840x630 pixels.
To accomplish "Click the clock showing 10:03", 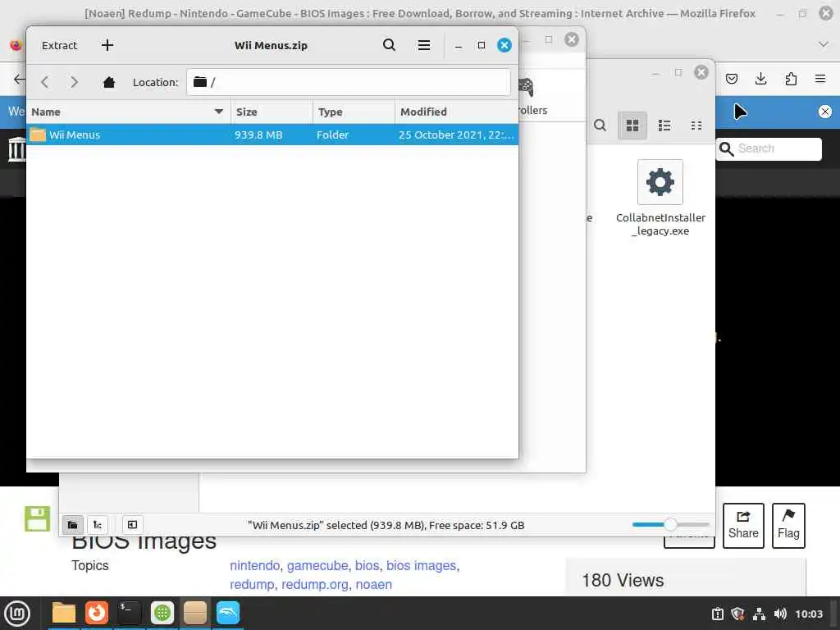I will tap(809, 614).
